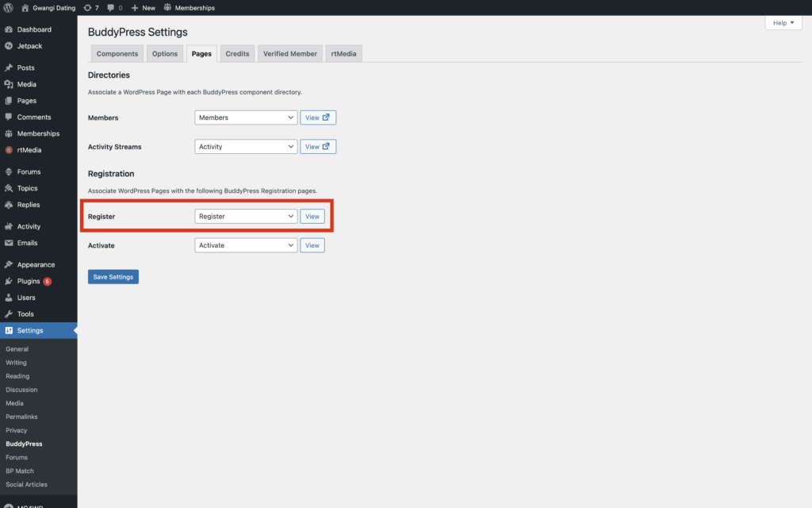812x508 pixels.
Task: Open the BP Match settings submenu
Action: [20, 471]
